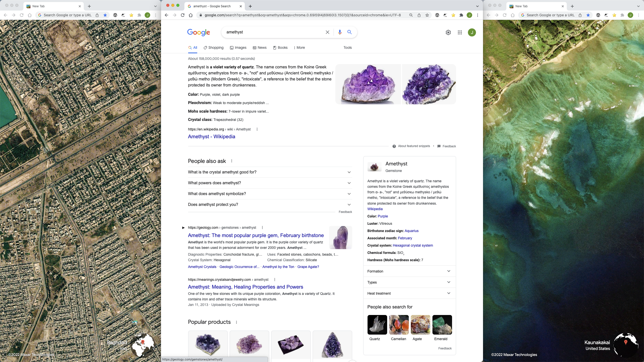Open the Google apps grid
The image size is (644, 362).
pyautogui.click(x=460, y=32)
